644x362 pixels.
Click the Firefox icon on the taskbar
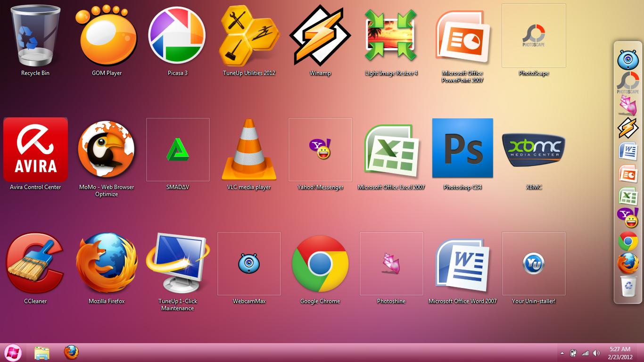click(71, 352)
